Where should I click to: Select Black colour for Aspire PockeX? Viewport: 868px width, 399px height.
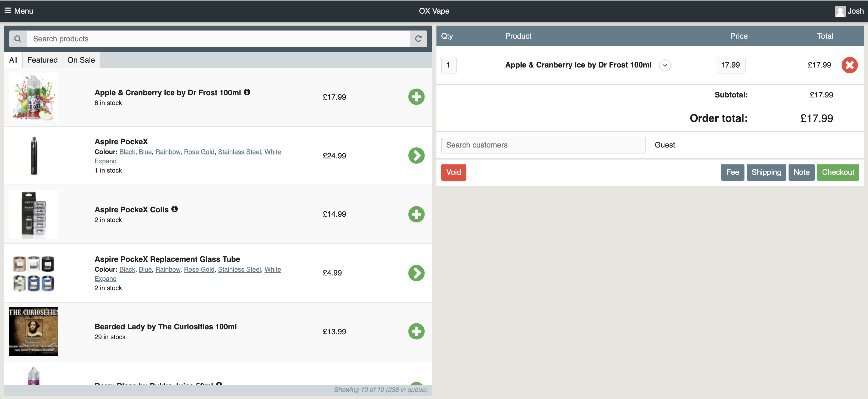[x=127, y=152]
